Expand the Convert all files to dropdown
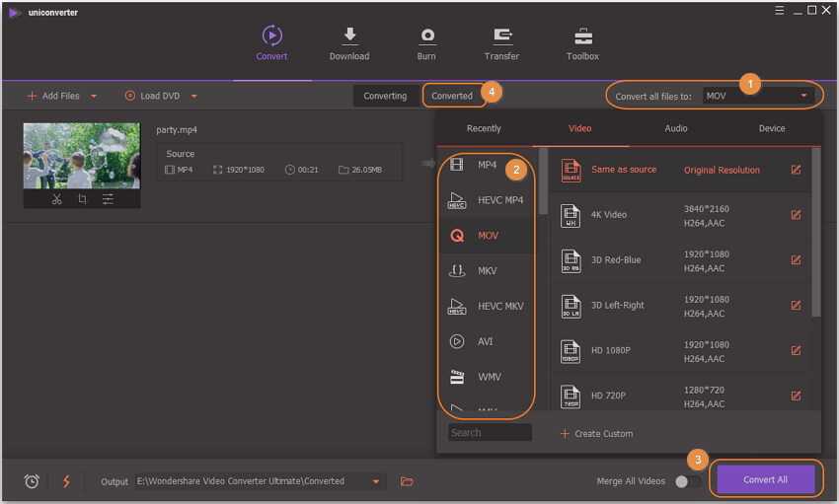Screen dimensions: 839x504 tap(759, 96)
